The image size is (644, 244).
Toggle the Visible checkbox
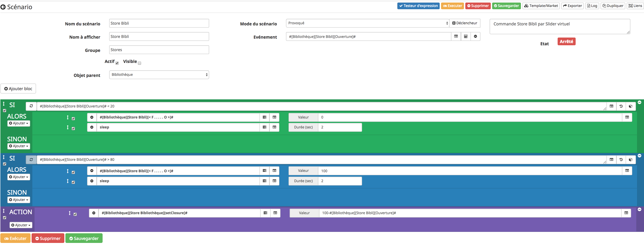pos(139,63)
